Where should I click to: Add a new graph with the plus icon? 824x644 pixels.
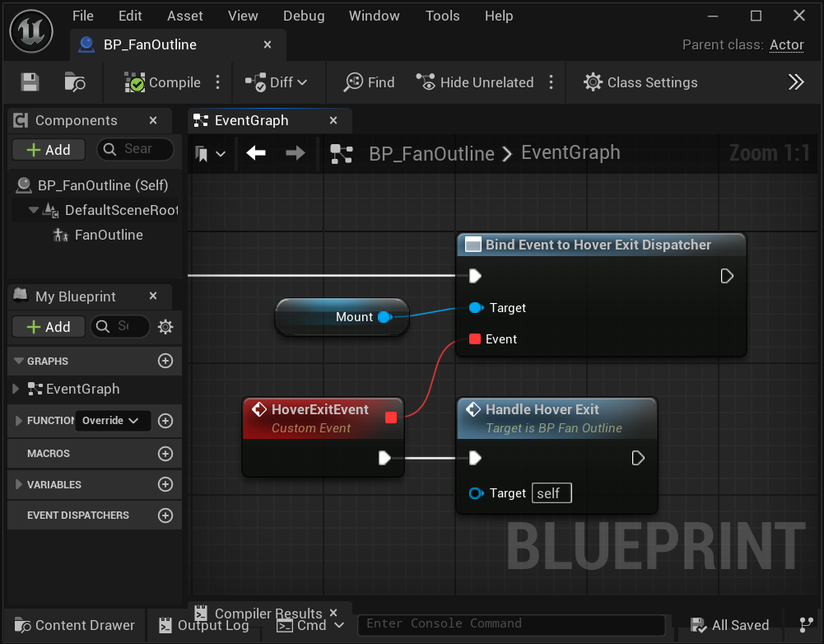[165, 361]
